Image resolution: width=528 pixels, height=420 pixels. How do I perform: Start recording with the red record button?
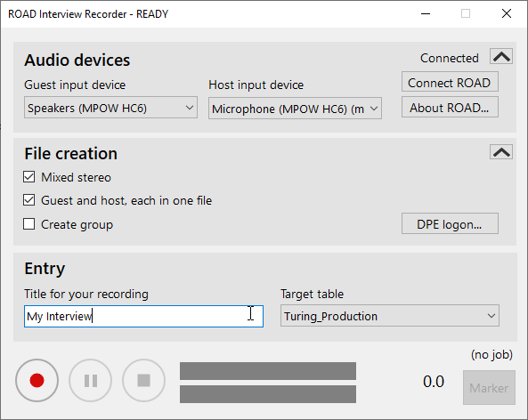pos(37,380)
